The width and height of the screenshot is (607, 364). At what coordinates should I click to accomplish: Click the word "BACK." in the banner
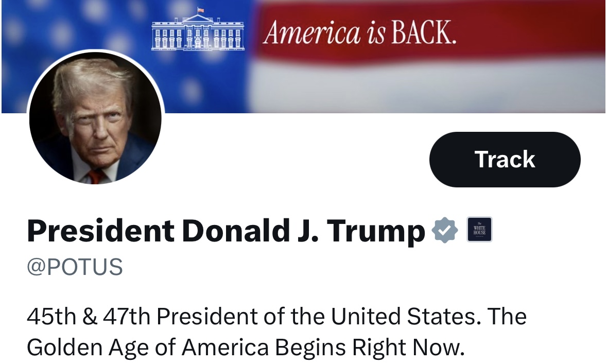point(424,33)
